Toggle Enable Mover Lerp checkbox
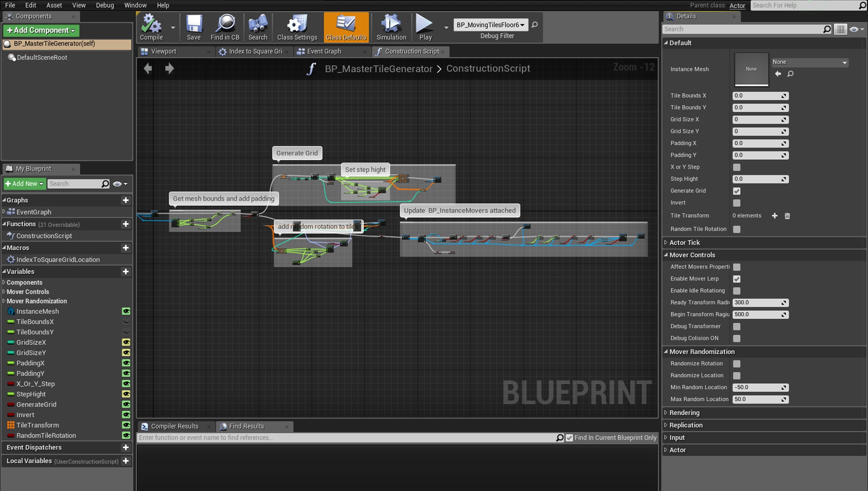 point(737,279)
